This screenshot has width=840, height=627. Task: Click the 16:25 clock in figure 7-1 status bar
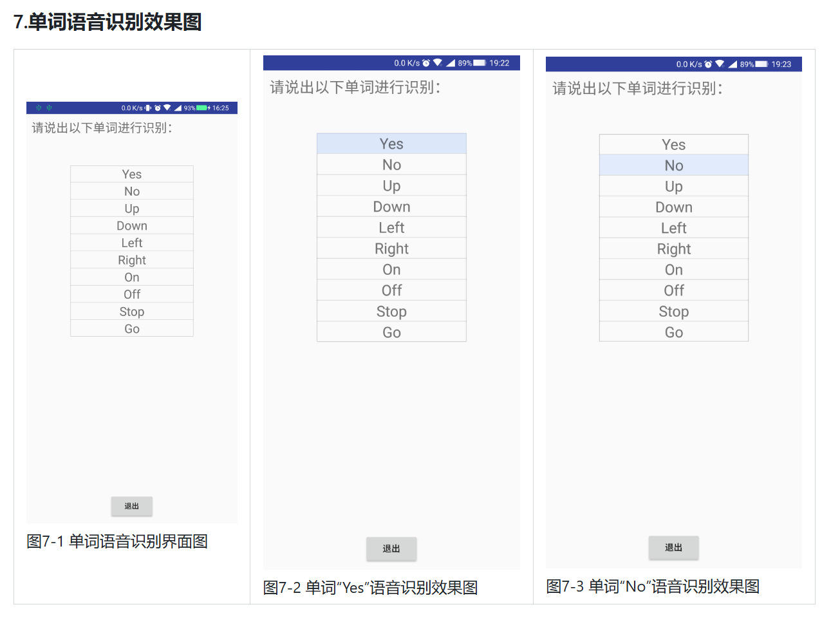[x=221, y=108]
